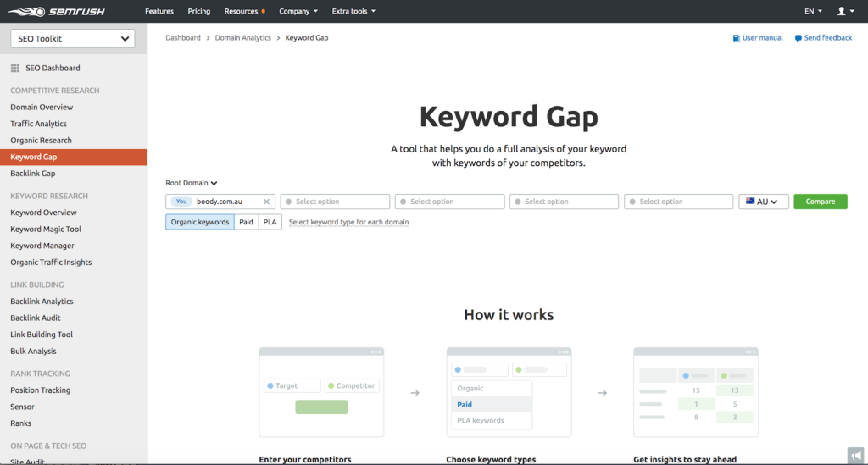Click the Dashboard breadcrumb link

183,38
